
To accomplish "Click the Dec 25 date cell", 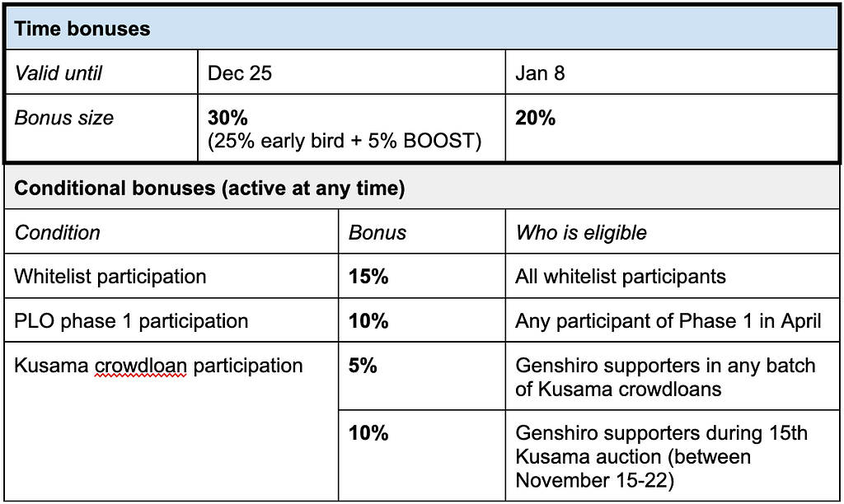I will click(351, 72).
